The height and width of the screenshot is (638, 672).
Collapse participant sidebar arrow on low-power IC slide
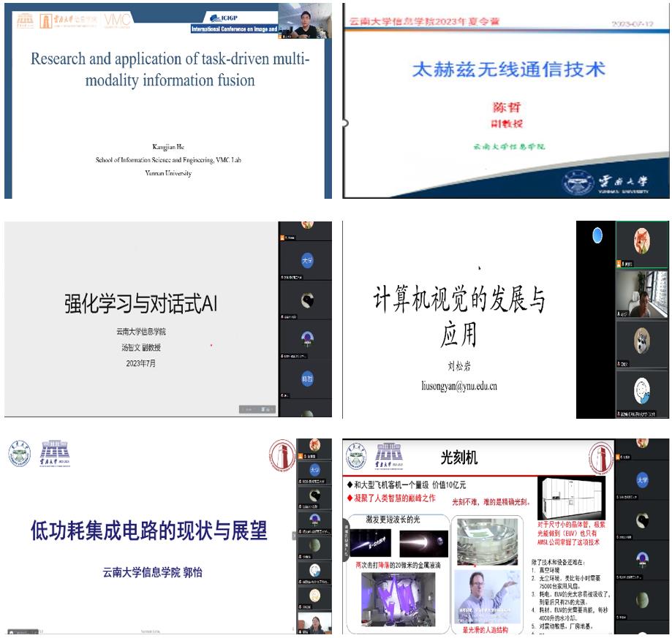[x=294, y=535]
